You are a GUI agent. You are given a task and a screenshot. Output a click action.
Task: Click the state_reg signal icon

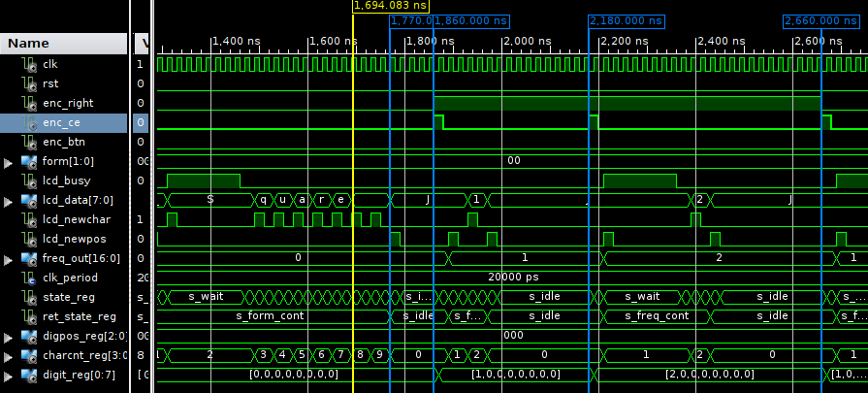[28, 297]
